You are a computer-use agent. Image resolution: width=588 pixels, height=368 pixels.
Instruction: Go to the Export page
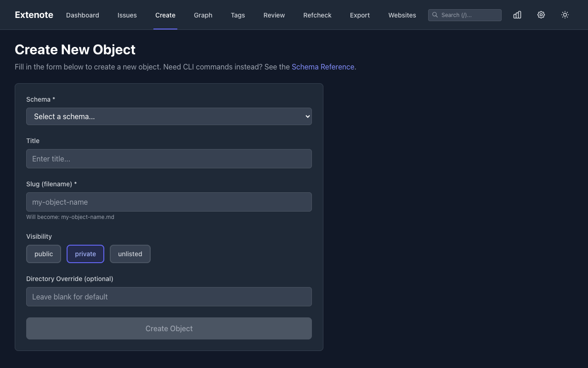(x=360, y=15)
